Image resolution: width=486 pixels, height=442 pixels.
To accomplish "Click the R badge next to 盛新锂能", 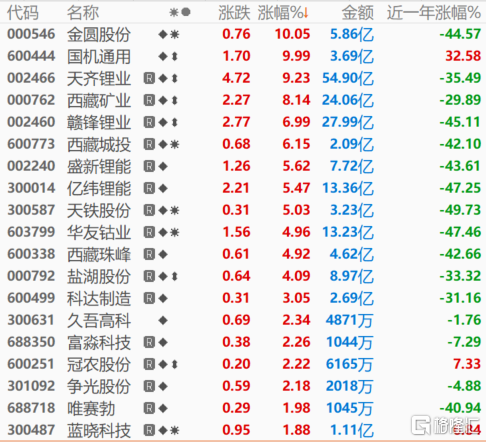I will (149, 166).
